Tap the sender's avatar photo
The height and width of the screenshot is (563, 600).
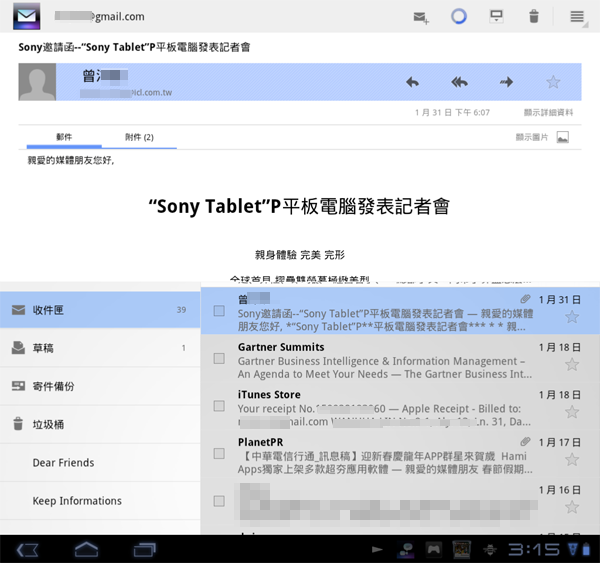(37, 82)
